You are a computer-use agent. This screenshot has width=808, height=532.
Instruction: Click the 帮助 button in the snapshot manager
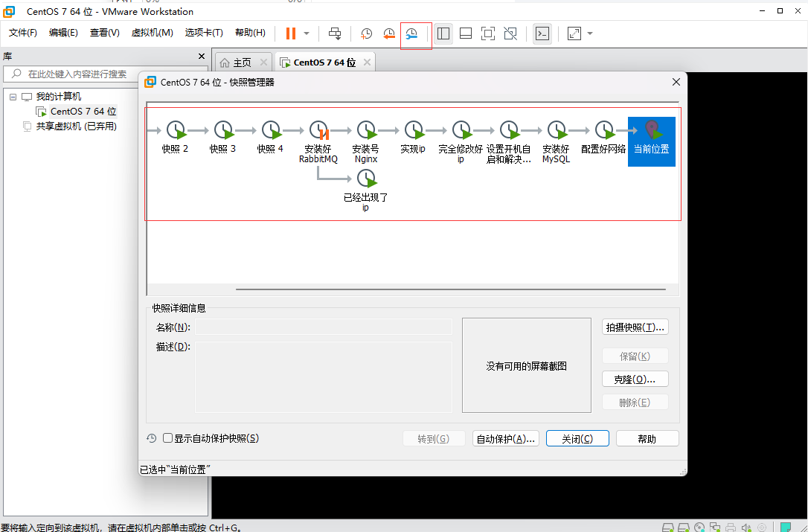coord(647,439)
